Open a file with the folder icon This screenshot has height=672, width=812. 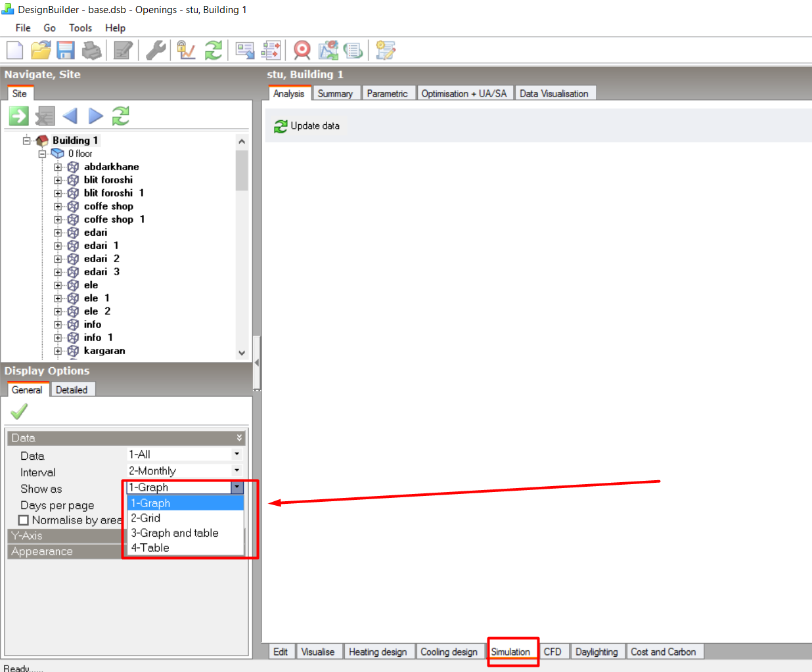click(x=41, y=51)
